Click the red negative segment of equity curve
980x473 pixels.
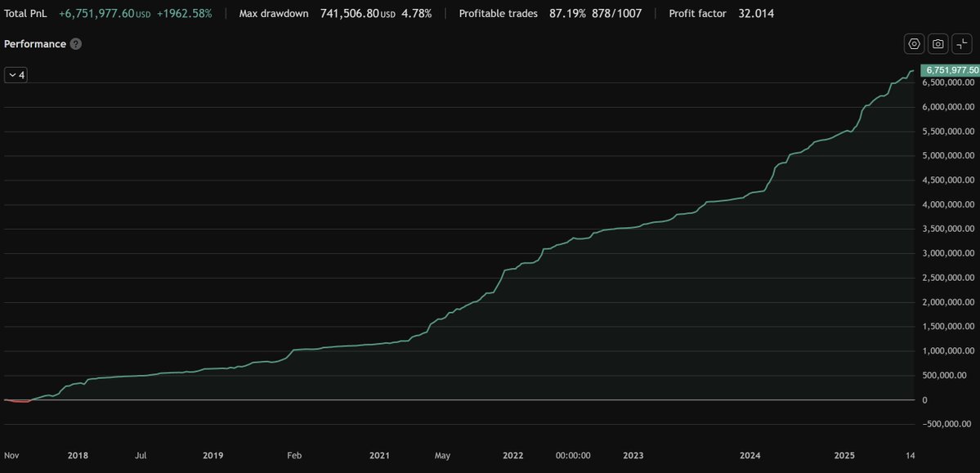(19, 401)
